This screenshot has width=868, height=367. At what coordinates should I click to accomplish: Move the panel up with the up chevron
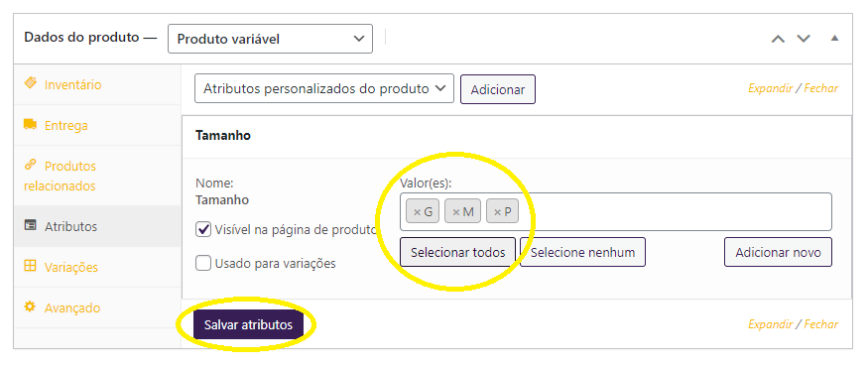(779, 39)
